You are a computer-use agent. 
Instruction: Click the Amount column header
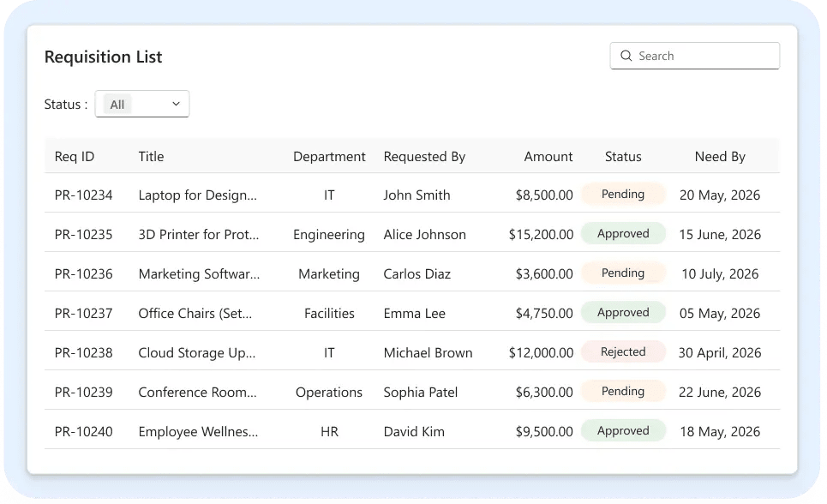(x=548, y=157)
